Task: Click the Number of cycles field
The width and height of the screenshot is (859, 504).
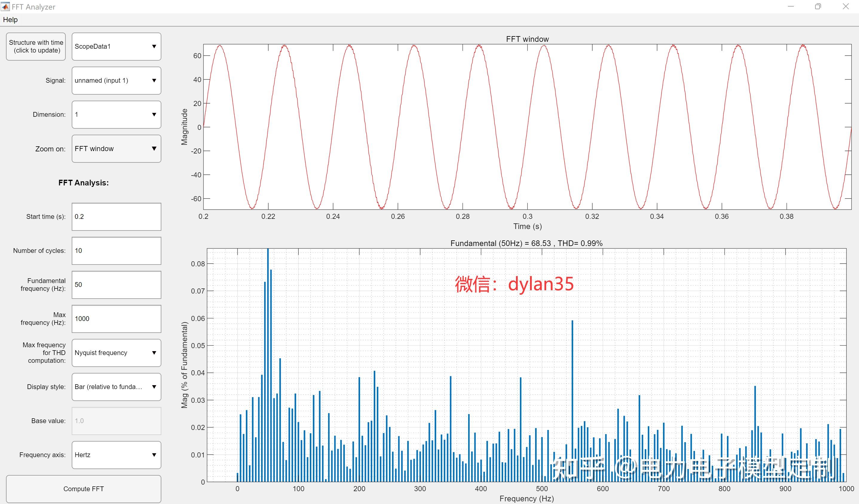Action: pos(116,251)
